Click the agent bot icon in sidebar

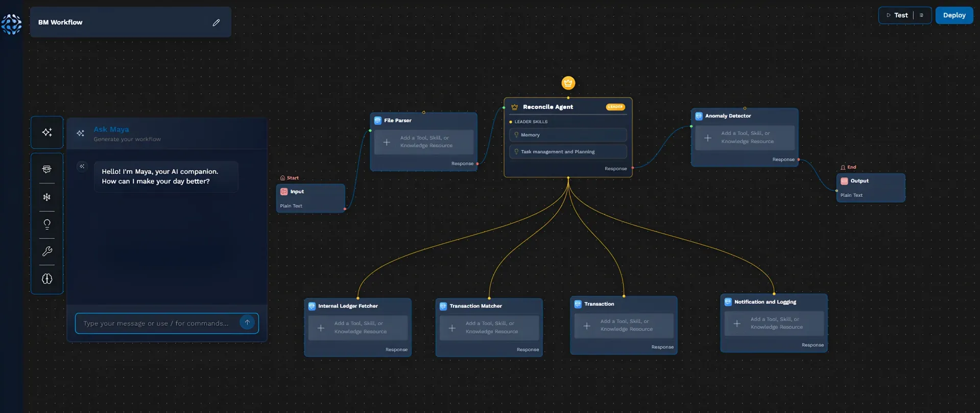[47, 169]
